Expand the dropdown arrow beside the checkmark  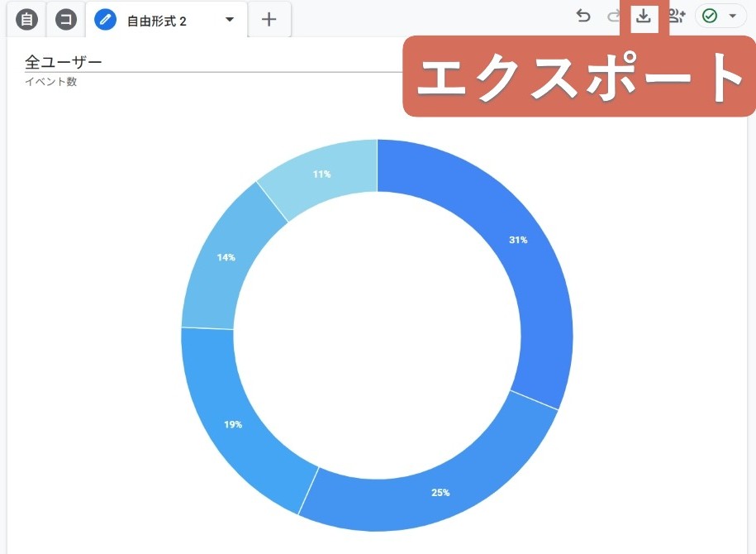[731, 16]
